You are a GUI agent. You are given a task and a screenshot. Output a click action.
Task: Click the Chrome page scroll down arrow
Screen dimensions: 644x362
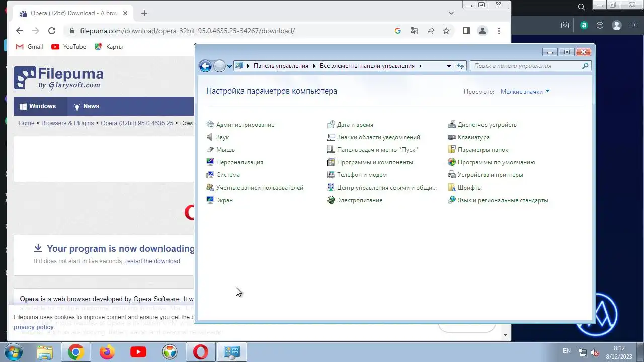[506, 335]
